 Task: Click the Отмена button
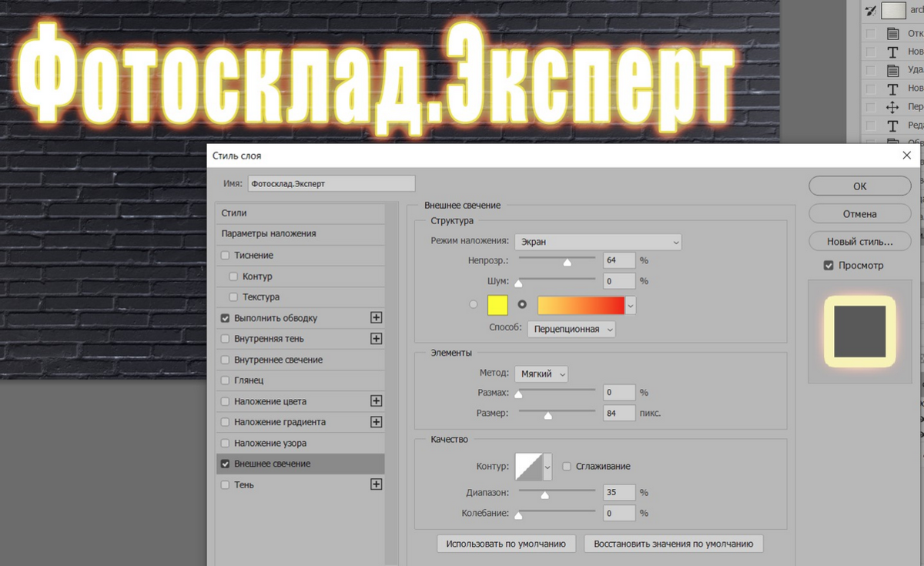859,214
